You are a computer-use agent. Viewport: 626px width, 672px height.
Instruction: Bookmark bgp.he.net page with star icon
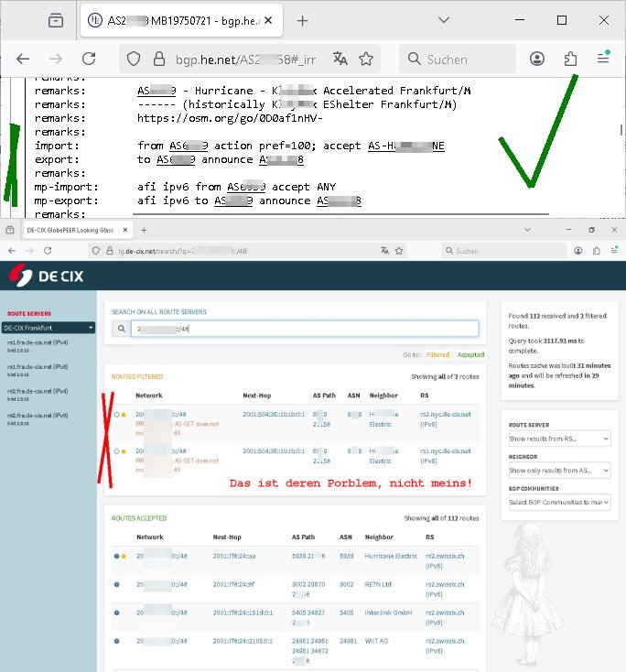366,59
